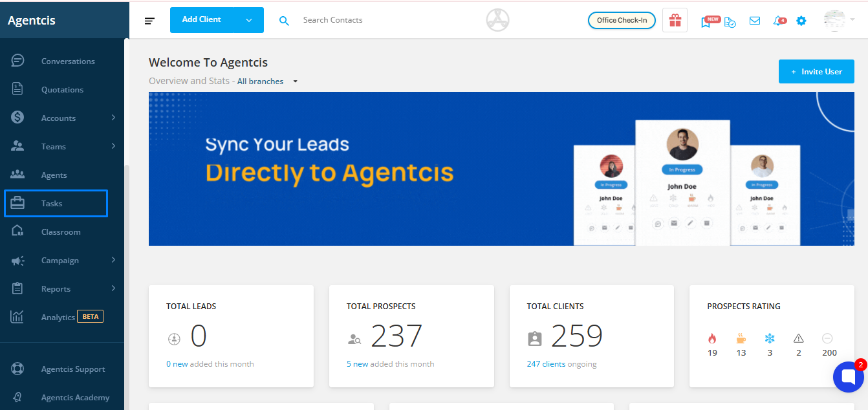This screenshot has width=868, height=410.
Task: Open the 0 new leads link
Action: (177, 364)
